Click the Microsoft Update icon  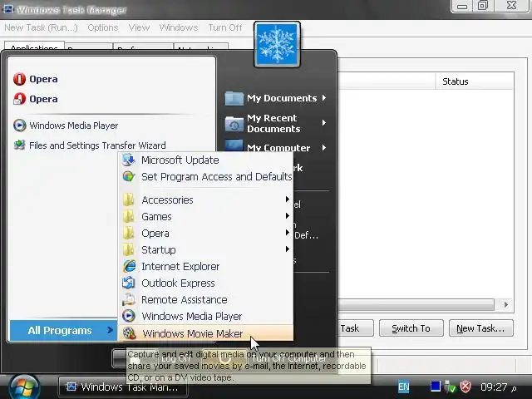(x=129, y=160)
